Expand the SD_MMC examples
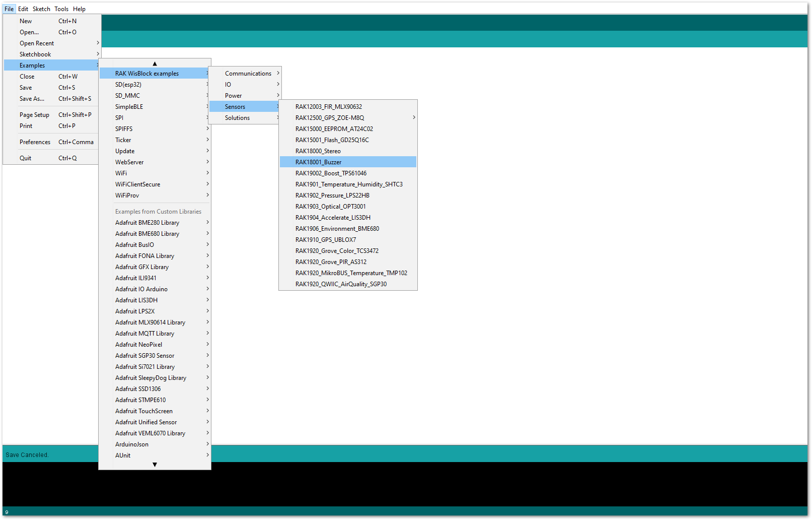 pos(155,96)
